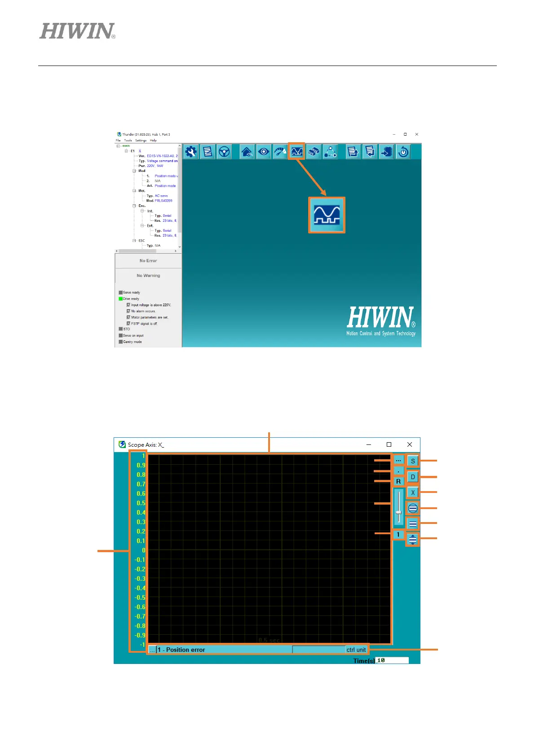Open the Tools menu

click(x=128, y=141)
